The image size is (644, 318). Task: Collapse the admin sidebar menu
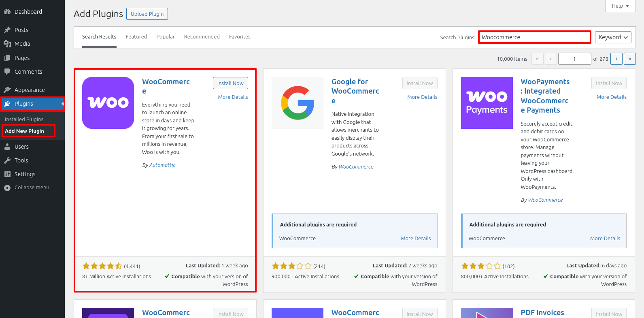[x=27, y=188]
